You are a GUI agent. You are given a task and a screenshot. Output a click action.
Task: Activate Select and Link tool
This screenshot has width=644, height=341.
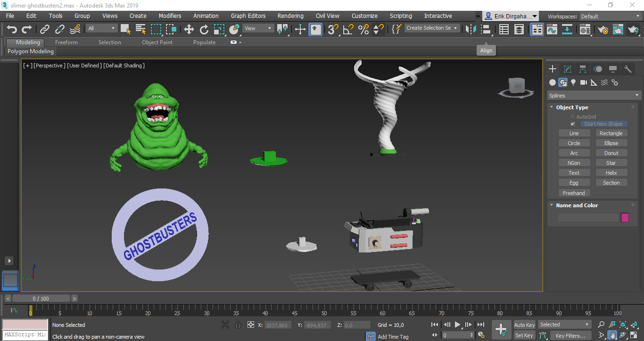point(45,29)
